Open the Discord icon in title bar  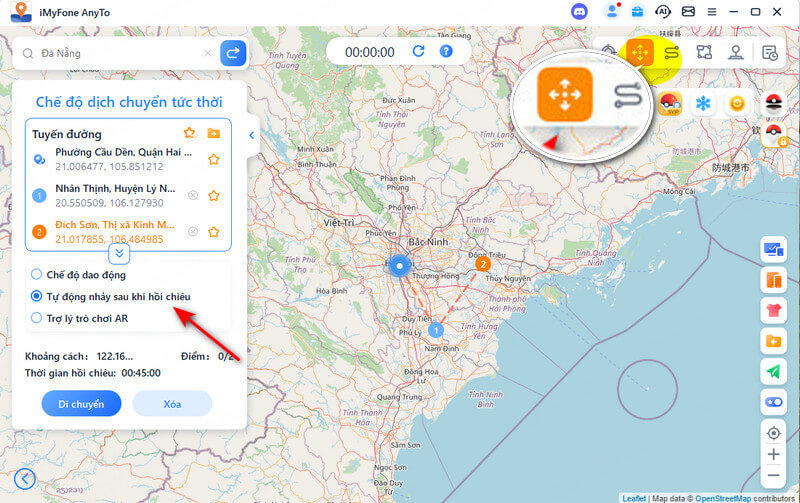[x=580, y=11]
